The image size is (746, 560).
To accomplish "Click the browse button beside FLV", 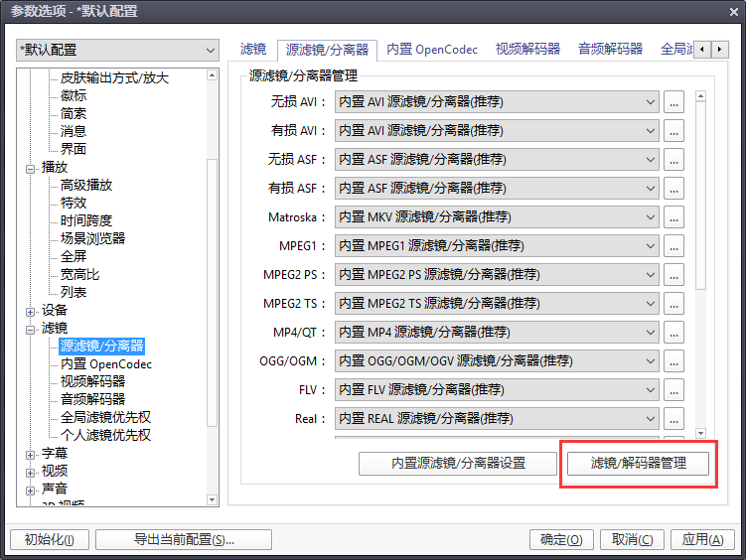I will [x=674, y=390].
